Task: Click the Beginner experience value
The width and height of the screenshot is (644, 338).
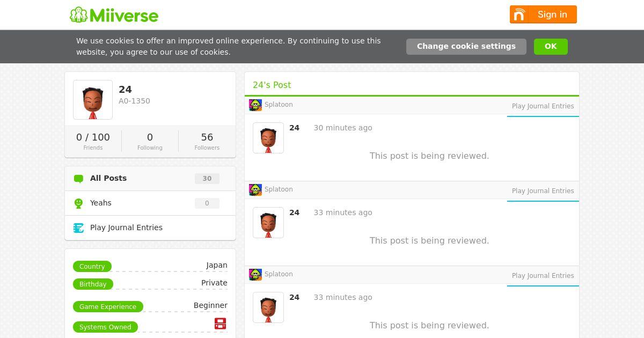Action: pos(210,305)
